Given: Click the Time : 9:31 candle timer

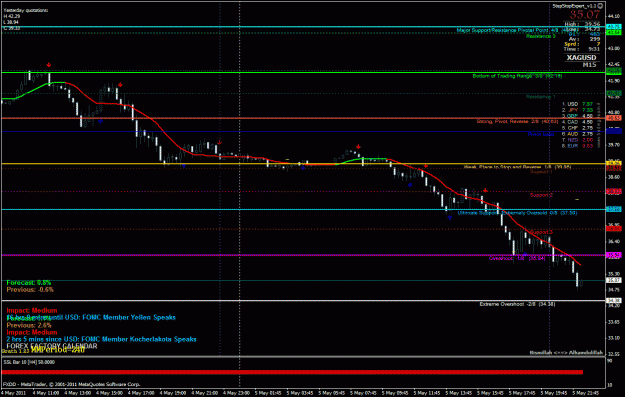Looking at the screenshot, I should click(582, 49).
